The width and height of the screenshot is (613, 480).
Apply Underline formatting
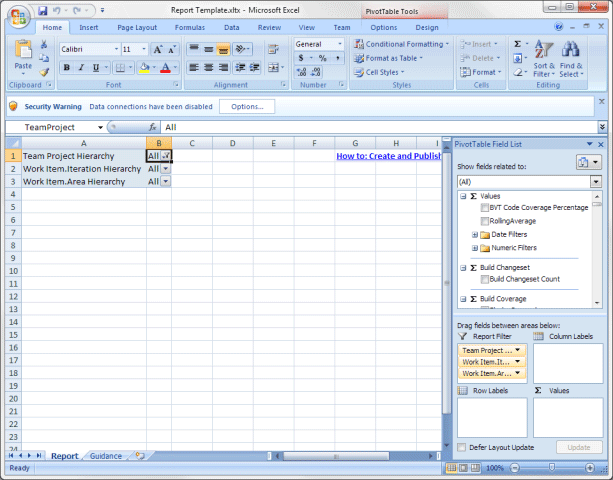(x=95, y=68)
